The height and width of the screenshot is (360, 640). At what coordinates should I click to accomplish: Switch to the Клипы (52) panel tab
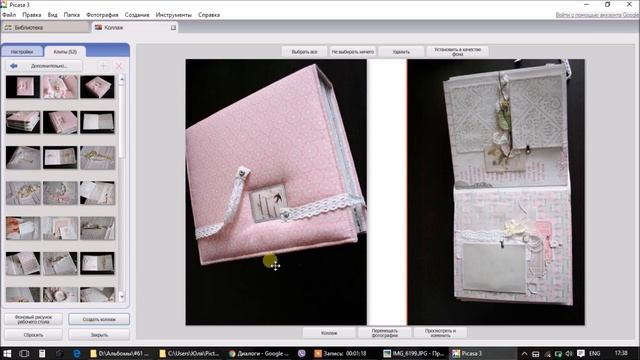click(65, 52)
